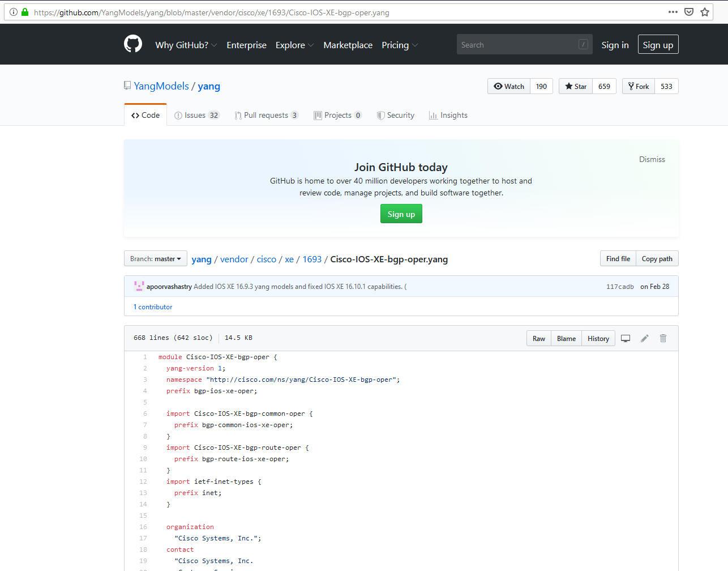Open the display source blob desktop icon

[626, 338]
